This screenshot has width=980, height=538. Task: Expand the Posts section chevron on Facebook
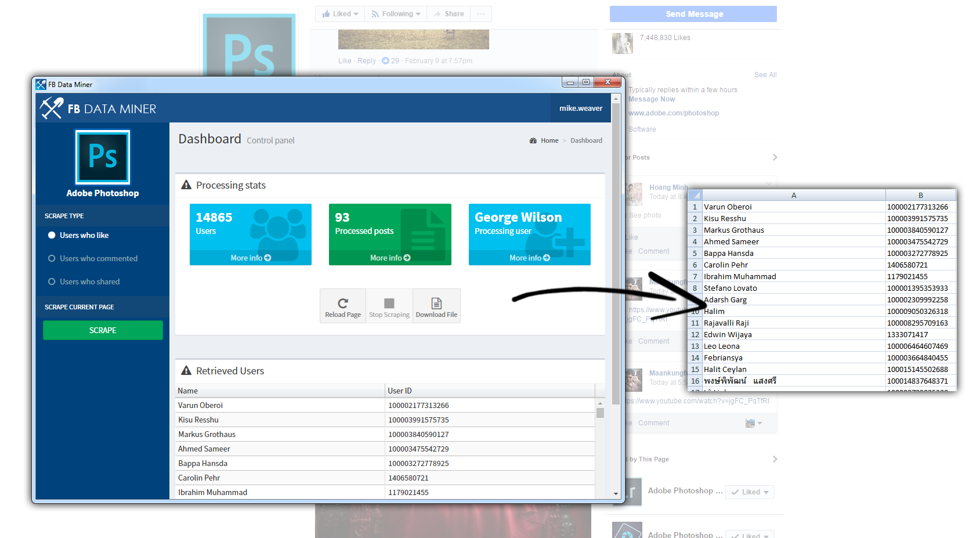(775, 157)
